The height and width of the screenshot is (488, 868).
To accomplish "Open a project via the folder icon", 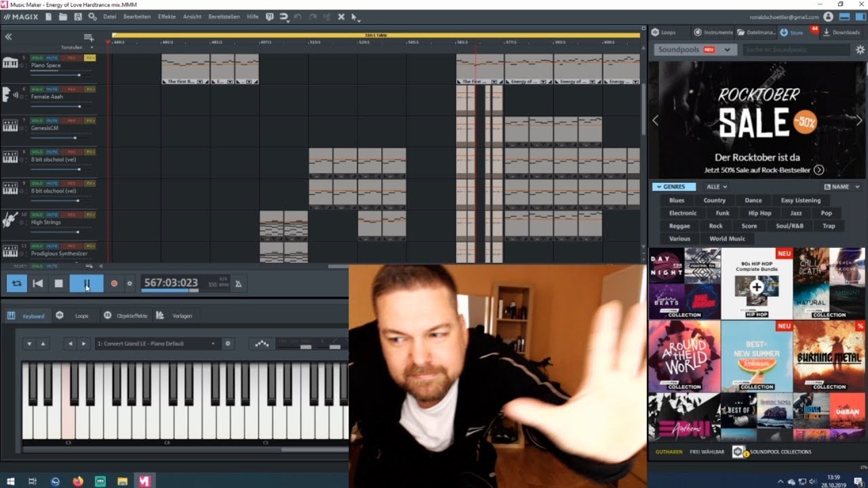I will tap(62, 16).
